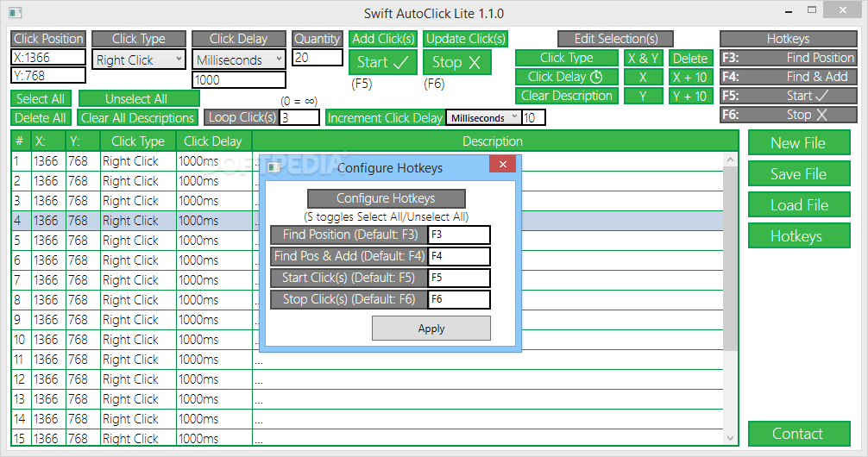Click the scroll down arrow of the click list
Screen dimensions: 868x457
[730, 438]
